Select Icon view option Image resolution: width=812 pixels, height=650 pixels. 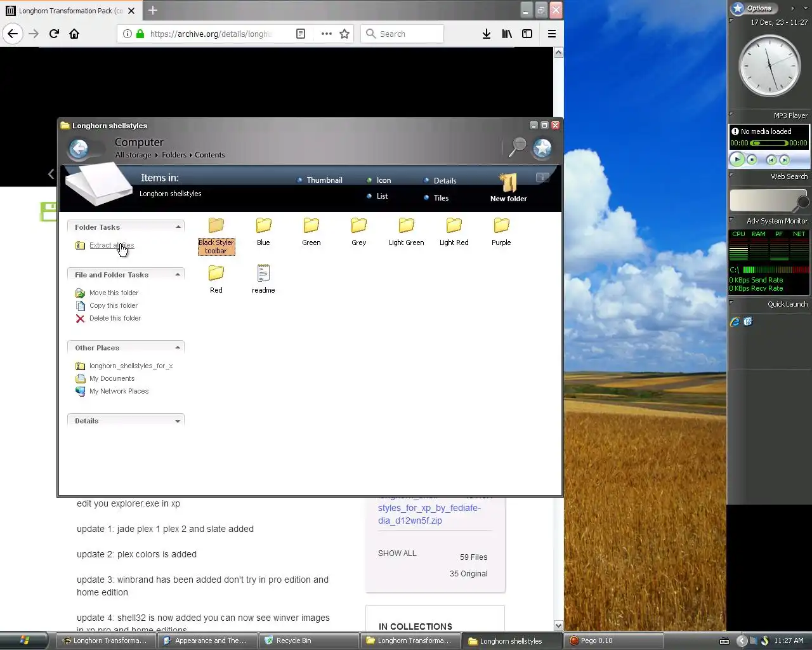(379, 180)
